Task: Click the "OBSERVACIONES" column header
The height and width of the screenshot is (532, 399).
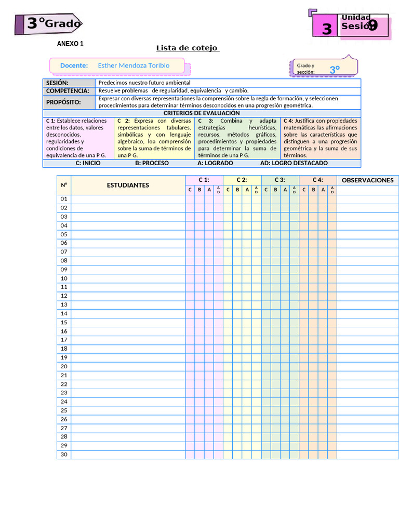Action: [368, 180]
